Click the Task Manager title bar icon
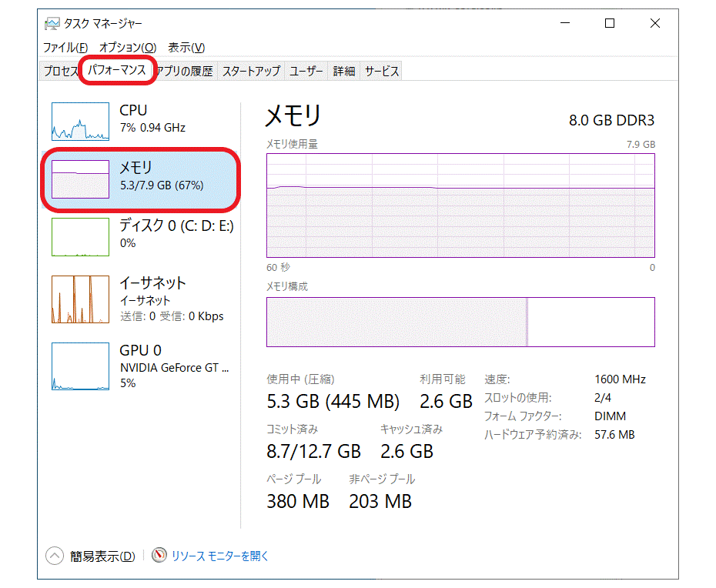Image resolution: width=716 pixels, height=588 pixels. pyautogui.click(x=52, y=23)
